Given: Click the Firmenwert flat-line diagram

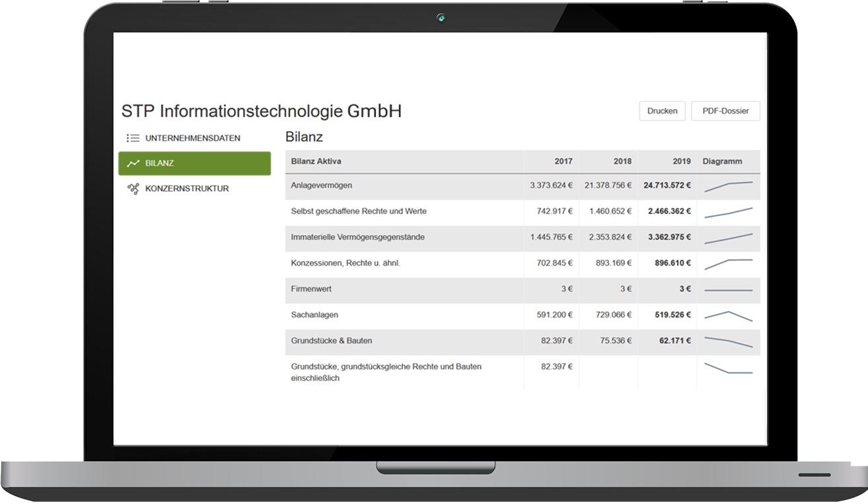Looking at the screenshot, I should (729, 290).
